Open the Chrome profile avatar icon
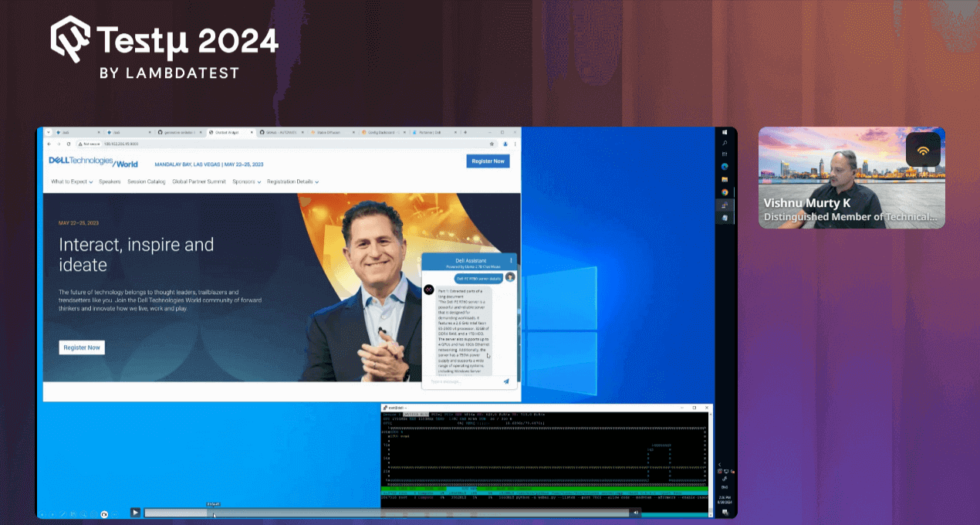980x525 pixels. pyautogui.click(x=505, y=144)
